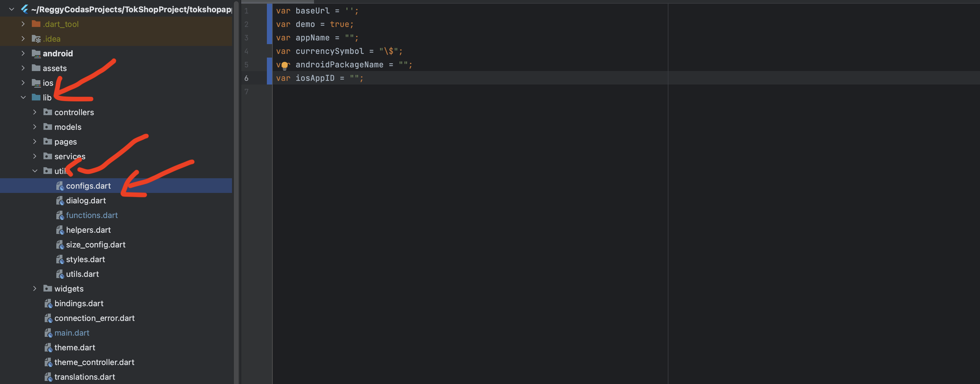The width and height of the screenshot is (980, 384).
Task: Click line number 4 in the gutter
Action: pos(246,51)
